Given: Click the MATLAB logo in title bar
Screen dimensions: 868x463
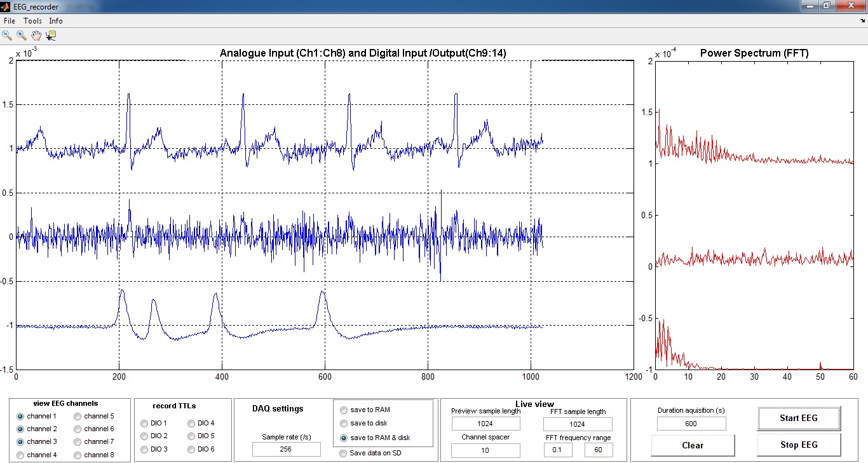Looking at the screenshot, I should point(6,6).
